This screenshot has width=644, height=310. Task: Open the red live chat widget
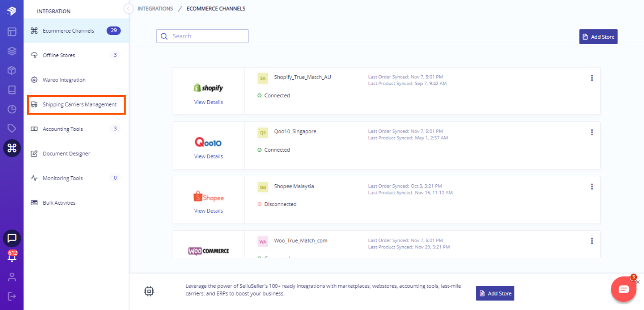(x=623, y=290)
